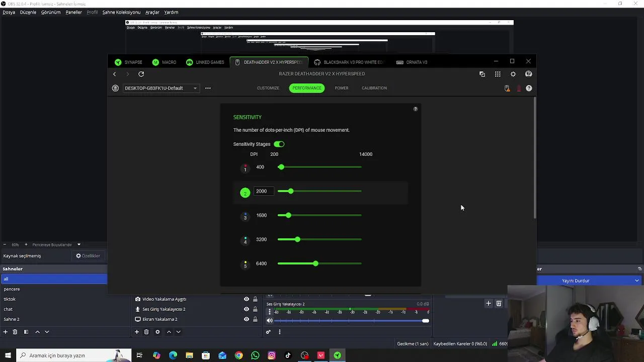Open the OBS Dosya menu
Viewport: 644px width, 362px height.
point(9,12)
